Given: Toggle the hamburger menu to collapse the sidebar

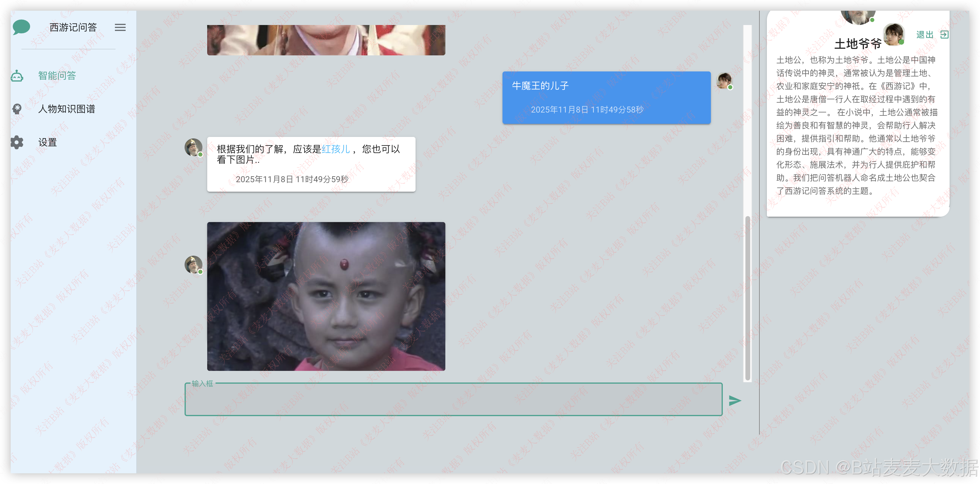Looking at the screenshot, I should coord(120,27).
